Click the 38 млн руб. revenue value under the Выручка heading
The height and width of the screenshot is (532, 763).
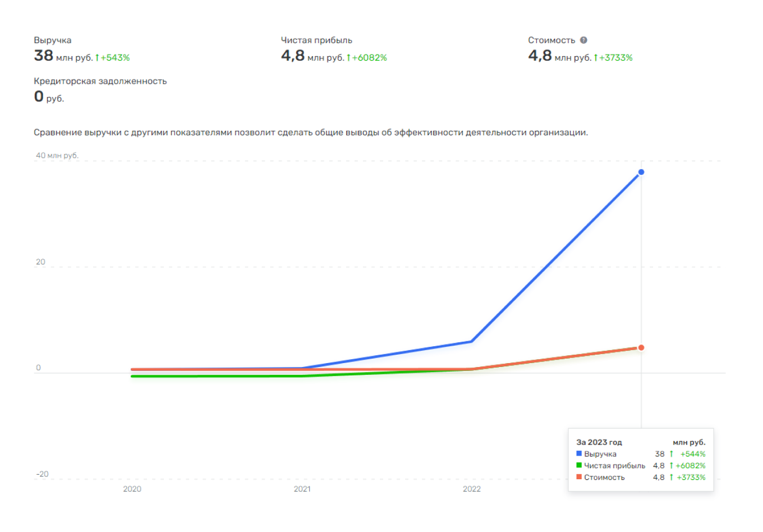coord(63,56)
